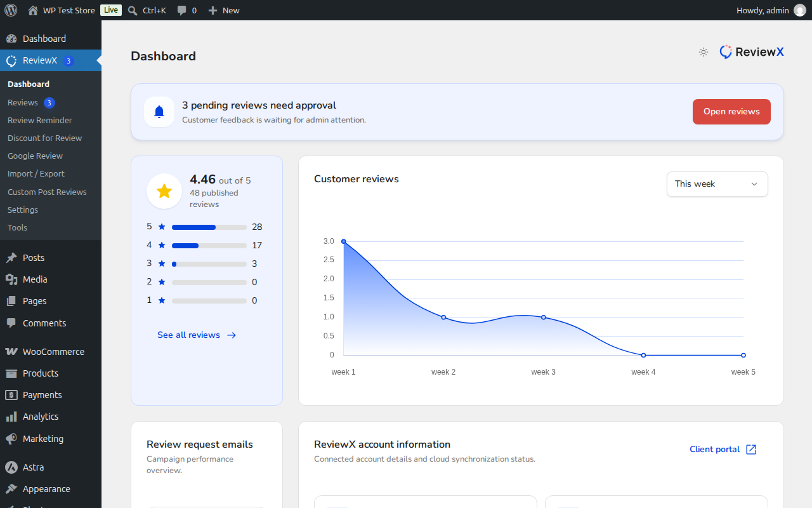The image size is (812, 508).
Task: Click the WooCommerce icon in sidebar
Action: (x=11, y=351)
